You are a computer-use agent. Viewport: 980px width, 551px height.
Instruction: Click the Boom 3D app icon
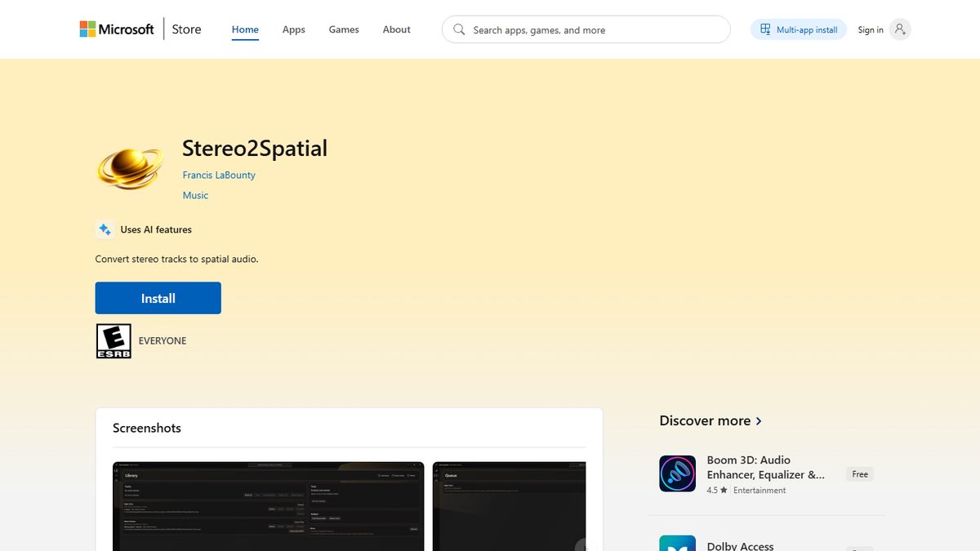tap(678, 473)
